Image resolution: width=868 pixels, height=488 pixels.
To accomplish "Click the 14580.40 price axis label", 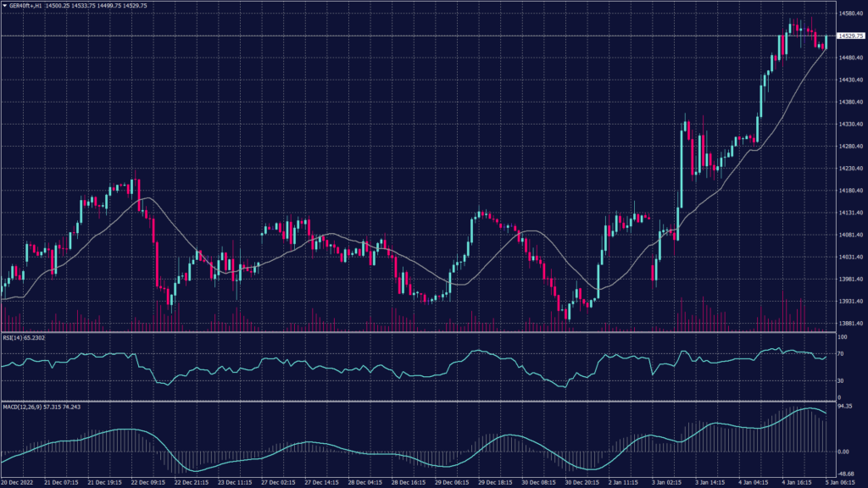I will click(849, 14).
